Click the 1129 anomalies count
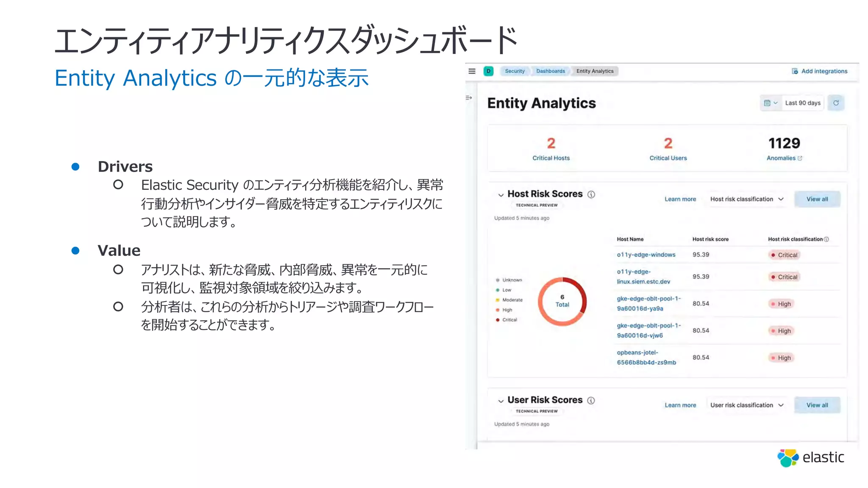This screenshot has width=868, height=488. (784, 143)
